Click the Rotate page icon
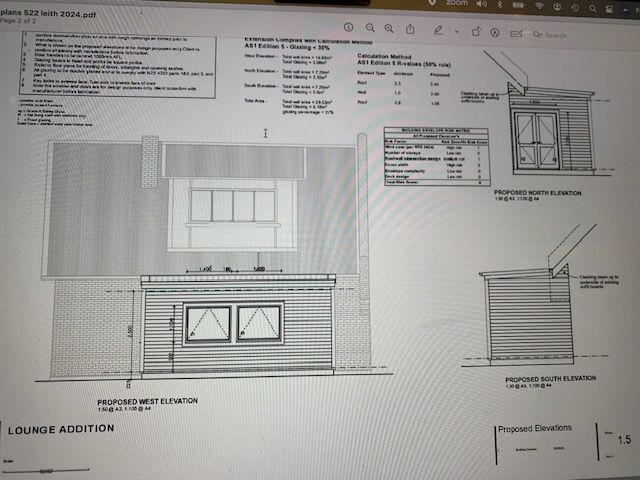640x480 pixels. point(477,31)
